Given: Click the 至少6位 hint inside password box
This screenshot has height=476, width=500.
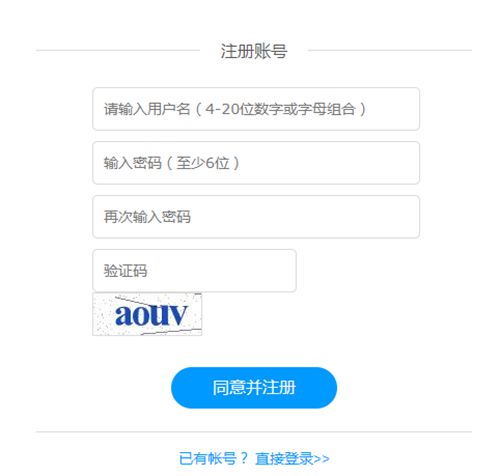Looking at the screenshot, I should [203, 163].
